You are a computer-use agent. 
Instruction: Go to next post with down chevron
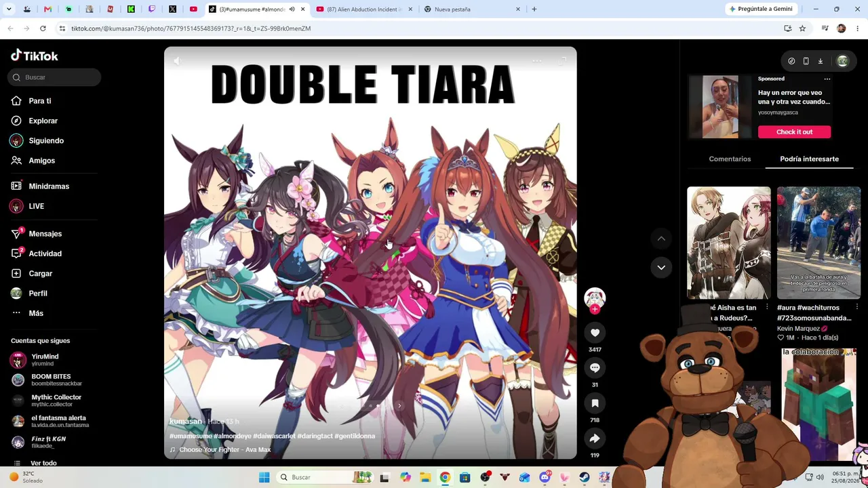[x=661, y=267]
